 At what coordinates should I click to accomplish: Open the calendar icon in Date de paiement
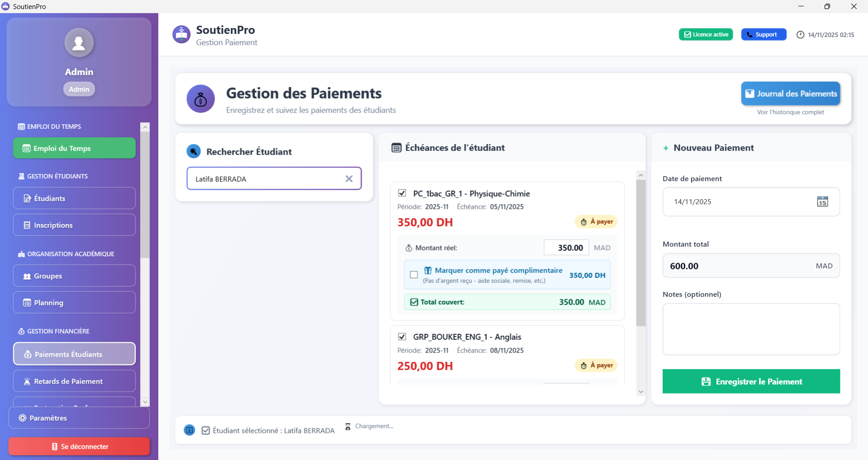pyautogui.click(x=822, y=202)
